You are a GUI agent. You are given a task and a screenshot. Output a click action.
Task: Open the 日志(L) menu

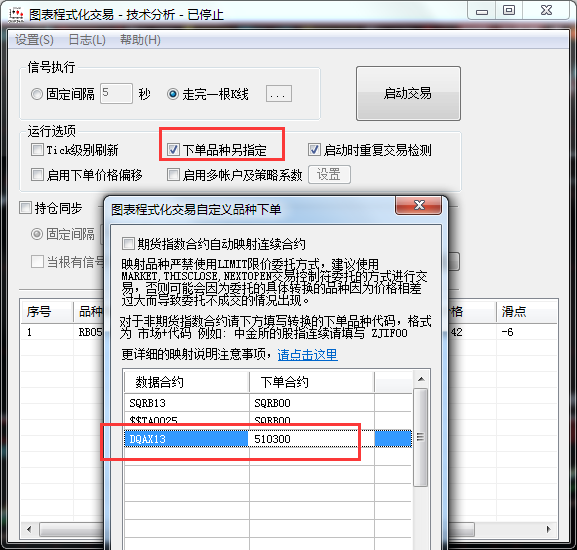click(87, 40)
